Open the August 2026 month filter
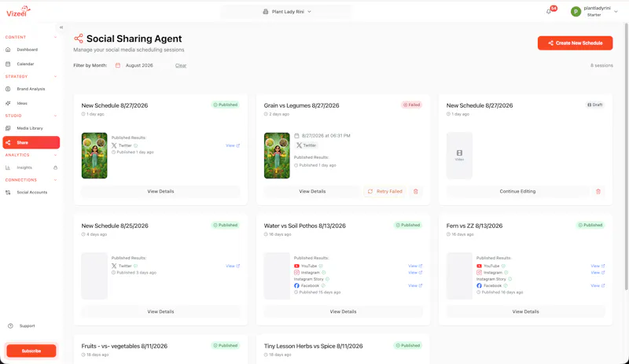This screenshot has height=364, width=629. (x=139, y=65)
